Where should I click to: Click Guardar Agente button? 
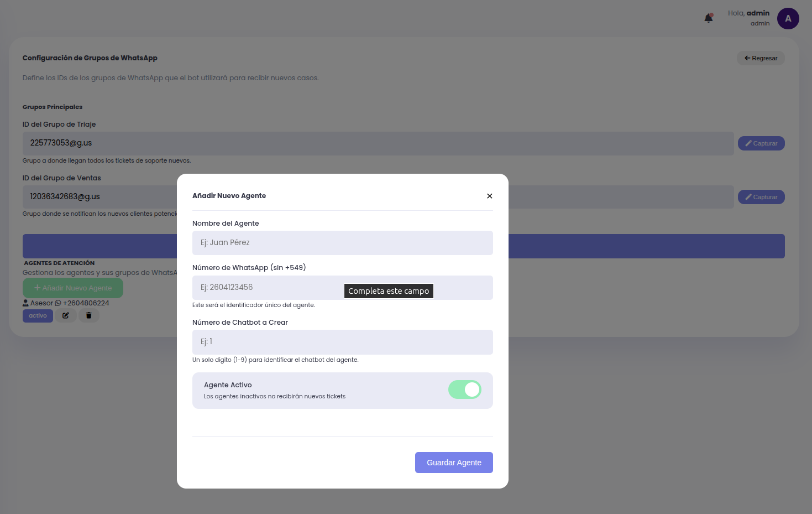453,463
